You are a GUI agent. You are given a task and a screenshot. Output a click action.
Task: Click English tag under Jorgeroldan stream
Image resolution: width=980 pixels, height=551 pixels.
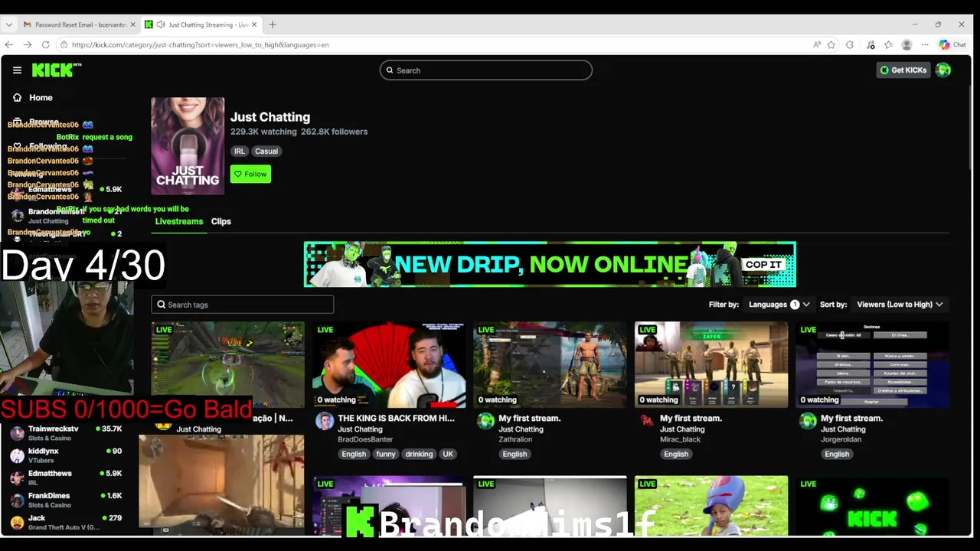click(837, 454)
